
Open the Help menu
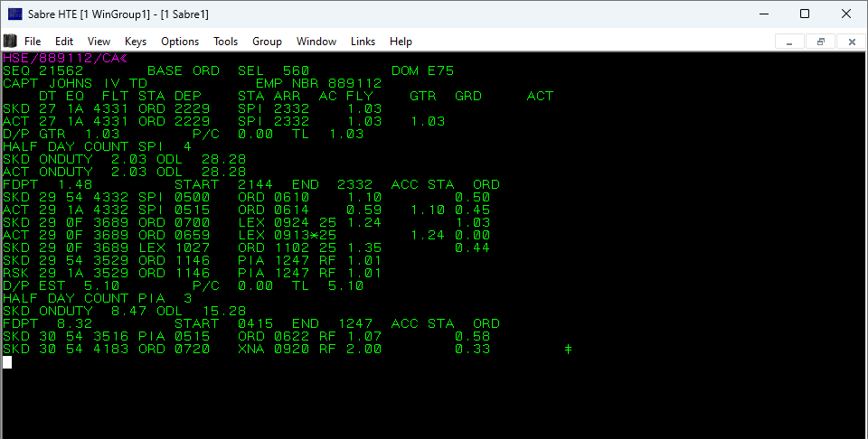[x=401, y=42]
